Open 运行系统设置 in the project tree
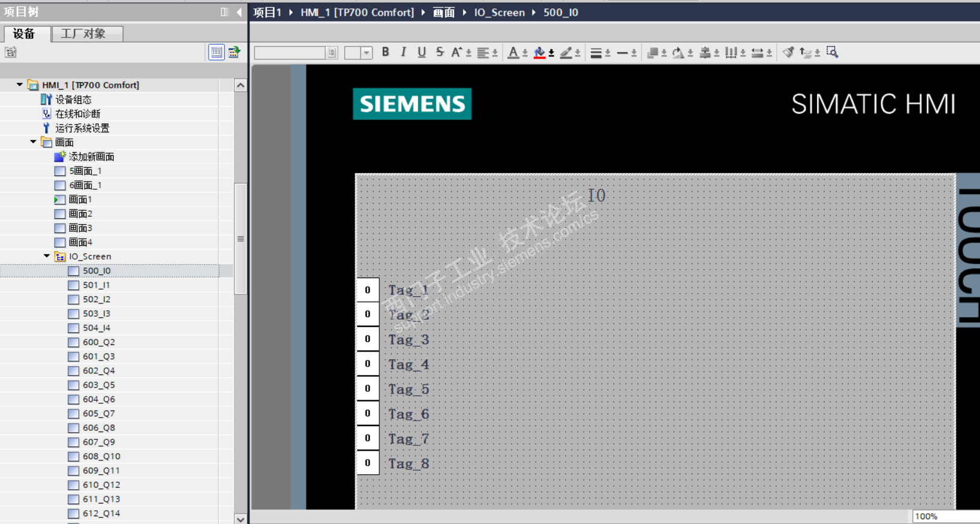 tap(82, 128)
